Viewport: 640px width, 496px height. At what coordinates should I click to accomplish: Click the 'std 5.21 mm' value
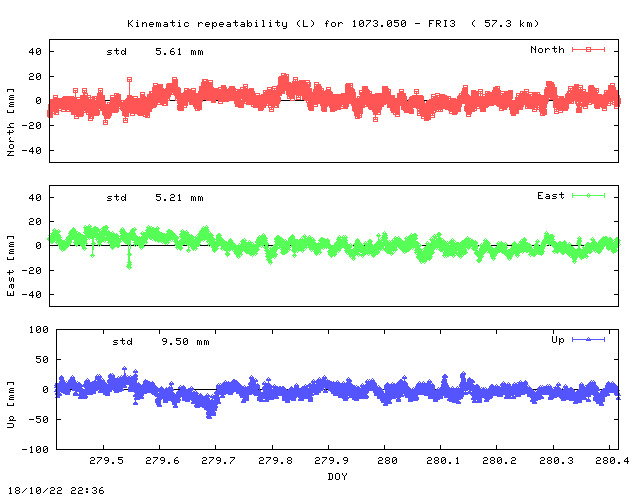pyautogui.click(x=155, y=198)
